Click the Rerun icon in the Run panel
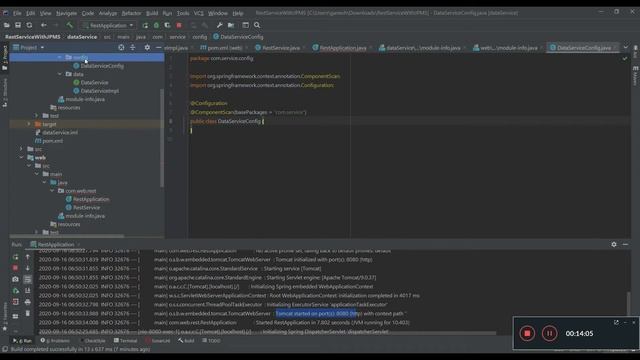The height and width of the screenshot is (360, 640). (x=16, y=257)
